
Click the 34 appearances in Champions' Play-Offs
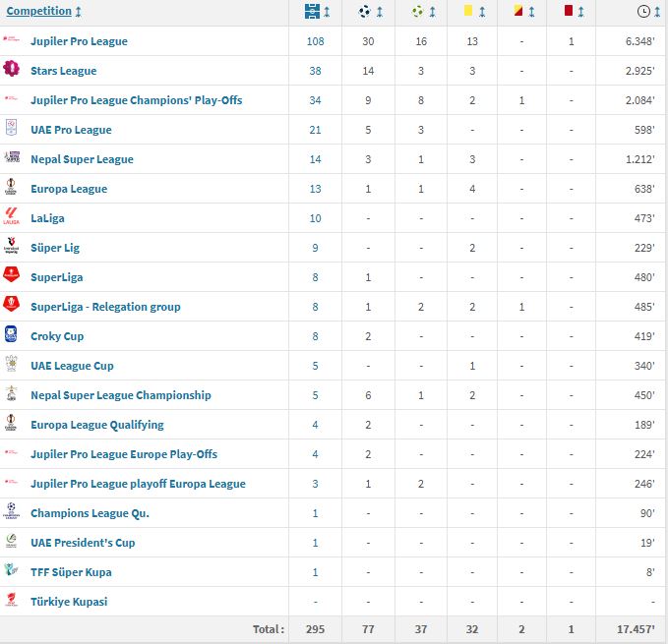click(x=315, y=100)
